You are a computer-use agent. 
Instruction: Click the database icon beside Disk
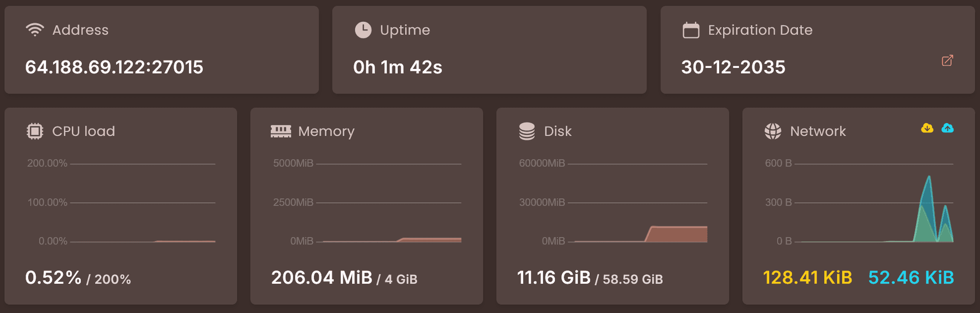pyautogui.click(x=526, y=131)
